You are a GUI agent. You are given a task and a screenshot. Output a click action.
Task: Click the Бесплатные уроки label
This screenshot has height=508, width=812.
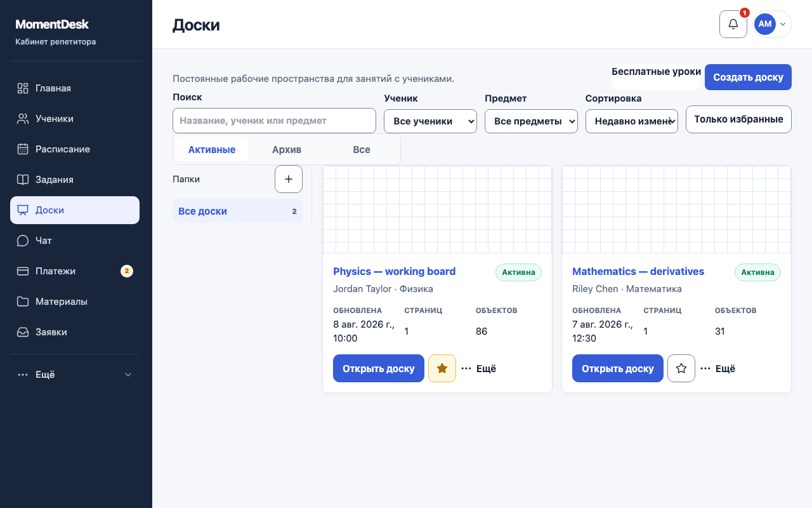tap(657, 72)
